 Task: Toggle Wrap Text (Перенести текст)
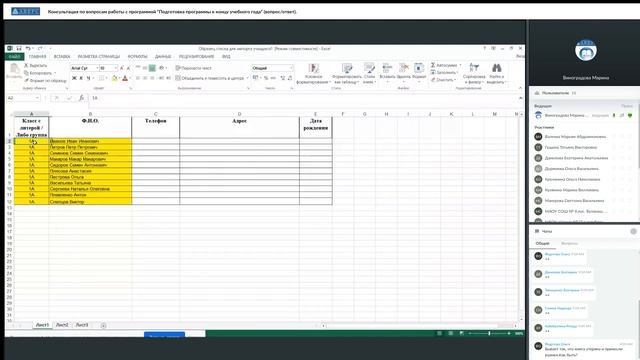(x=193, y=68)
